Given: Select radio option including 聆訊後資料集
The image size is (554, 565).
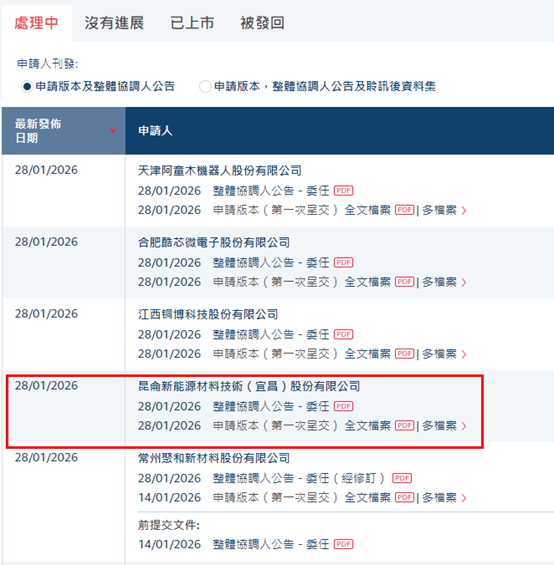Looking at the screenshot, I should point(205,86).
